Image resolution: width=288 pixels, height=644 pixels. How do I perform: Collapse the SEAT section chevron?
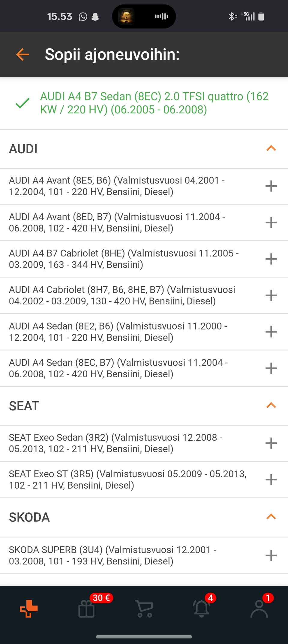(271, 405)
